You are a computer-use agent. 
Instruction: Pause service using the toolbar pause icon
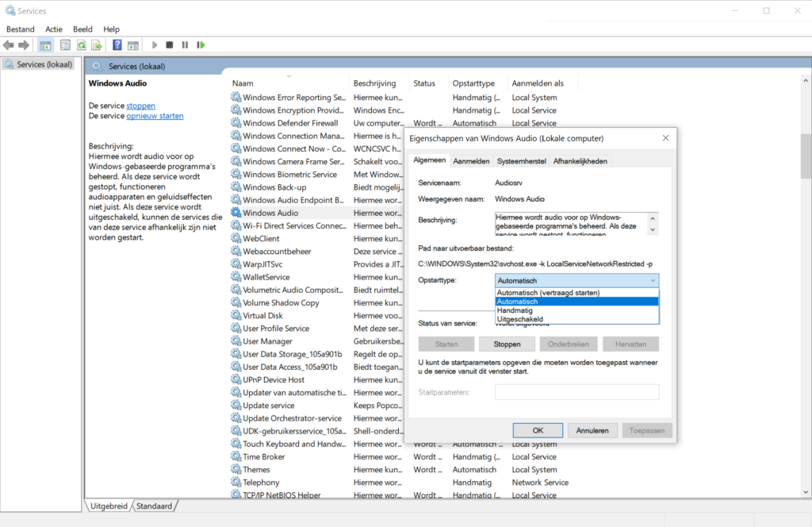click(185, 45)
